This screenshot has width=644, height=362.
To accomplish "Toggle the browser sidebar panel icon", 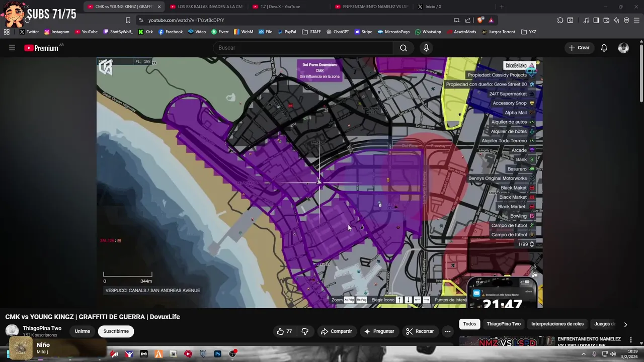I will click(x=596, y=20).
